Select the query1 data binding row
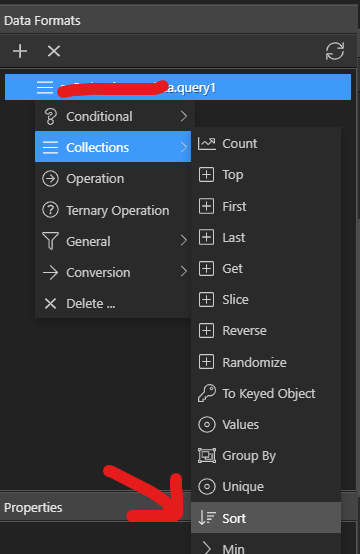Viewport: 360px width, 554px height. point(178,87)
